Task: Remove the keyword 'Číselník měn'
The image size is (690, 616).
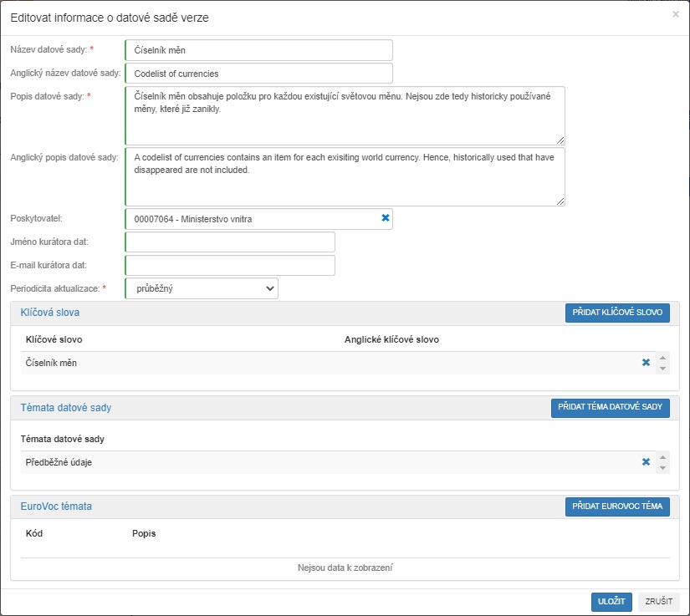Action: click(646, 363)
